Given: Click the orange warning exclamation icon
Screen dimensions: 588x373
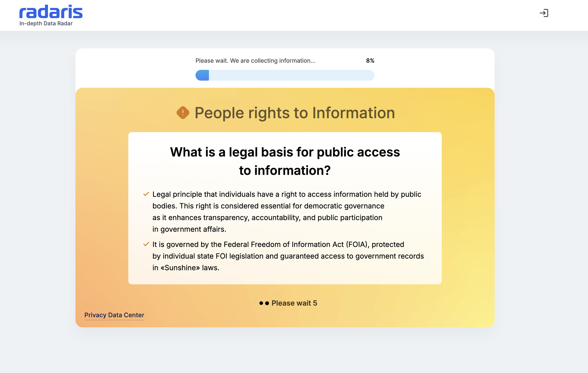Looking at the screenshot, I should pos(183,112).
